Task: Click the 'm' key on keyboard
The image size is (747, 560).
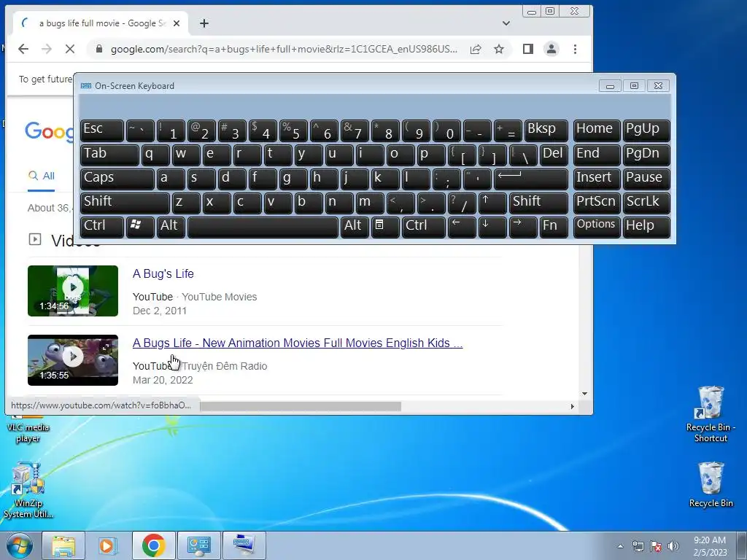Action: click(370, 203)
